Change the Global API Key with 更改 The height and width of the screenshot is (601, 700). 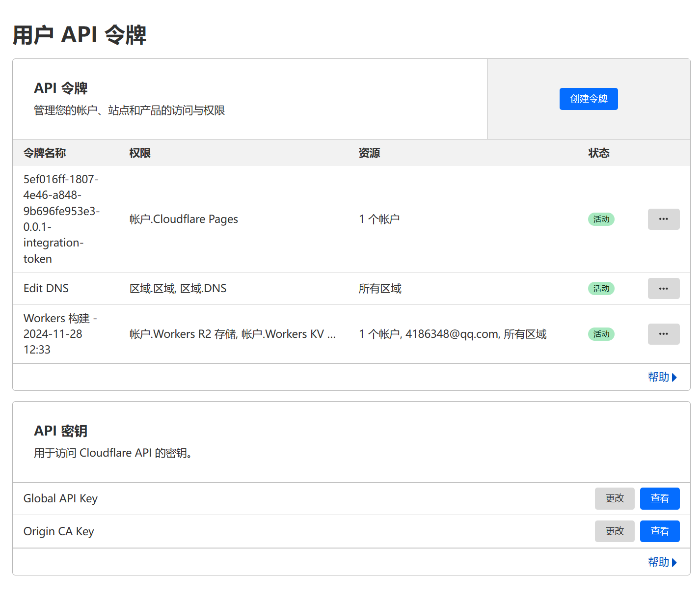click(614, 498)
